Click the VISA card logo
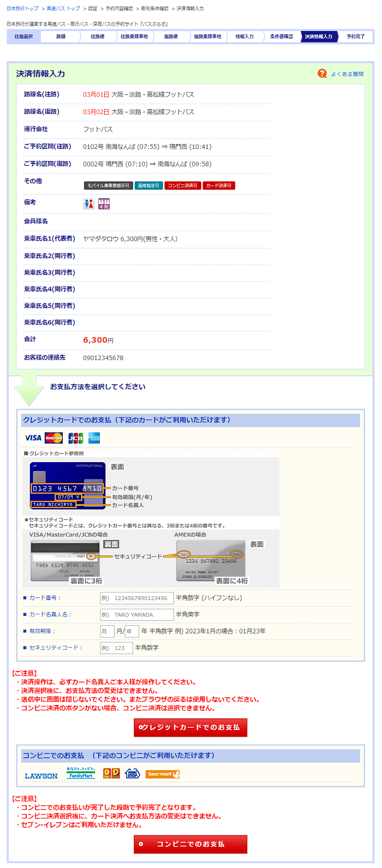The image size is (382, 868). click(x=33, y=438)
